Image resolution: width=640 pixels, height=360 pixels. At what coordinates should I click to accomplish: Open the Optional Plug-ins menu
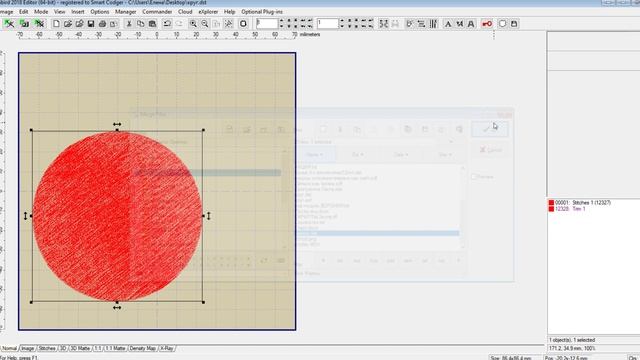(x=262, y=12)
